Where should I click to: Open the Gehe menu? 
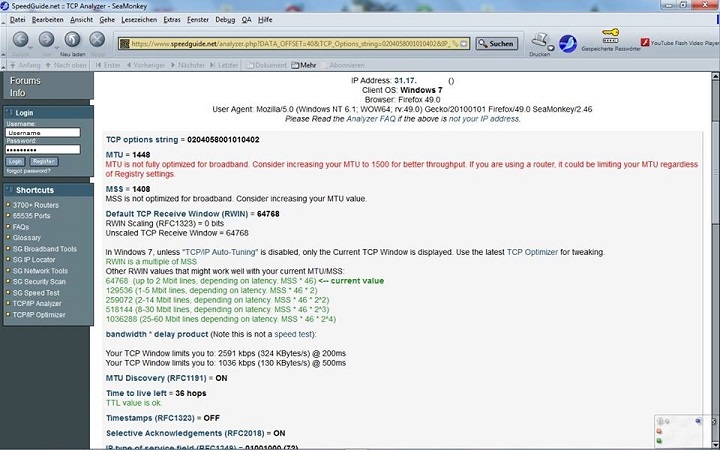[107, 20]
